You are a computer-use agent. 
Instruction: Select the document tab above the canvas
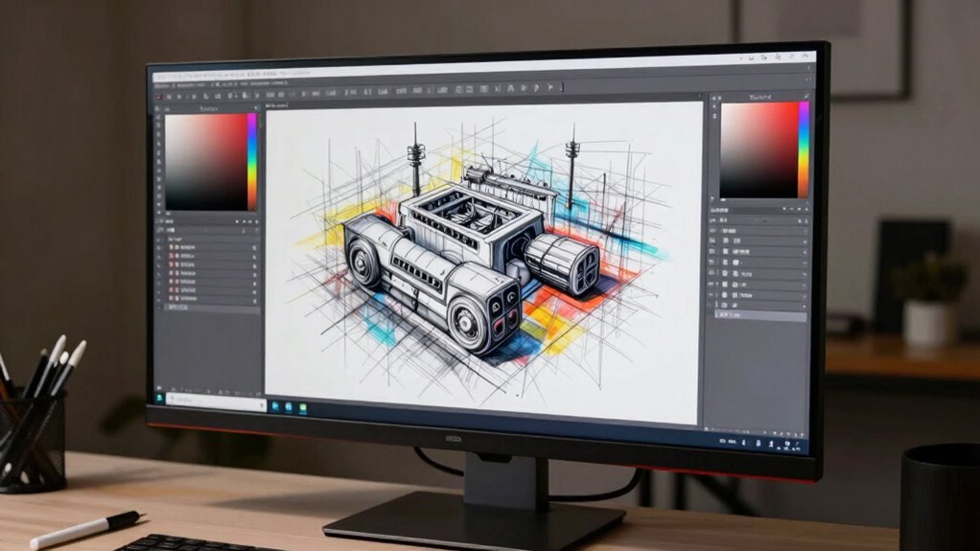pos(278,106)
